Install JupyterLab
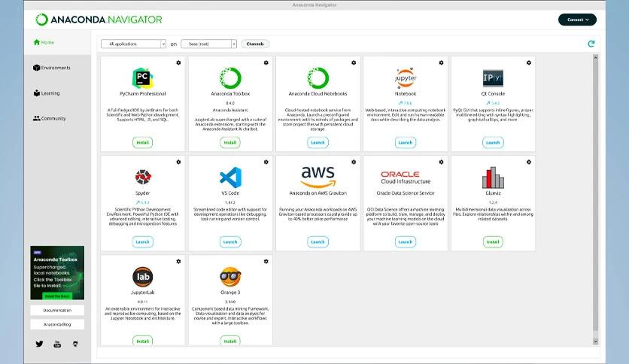The width and height of the screenshot is (629, 364). 142,341
